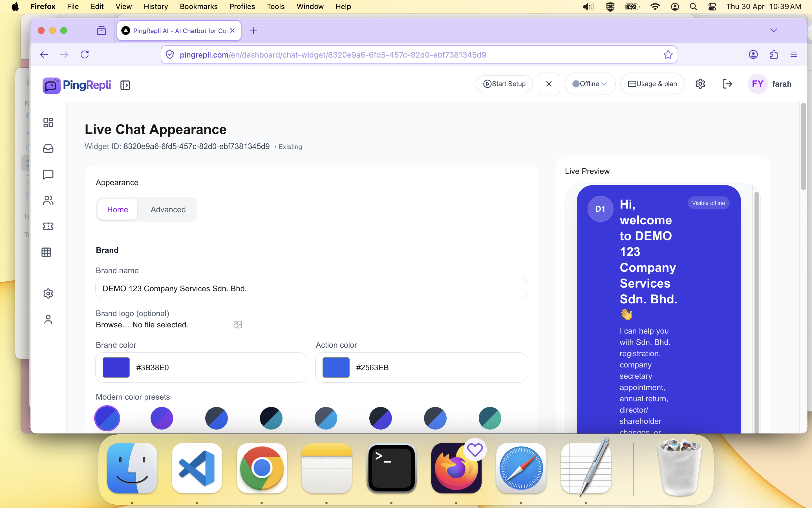Click the site security shield icon
Screen dimensions: 812x508
[x=170, y=54]
